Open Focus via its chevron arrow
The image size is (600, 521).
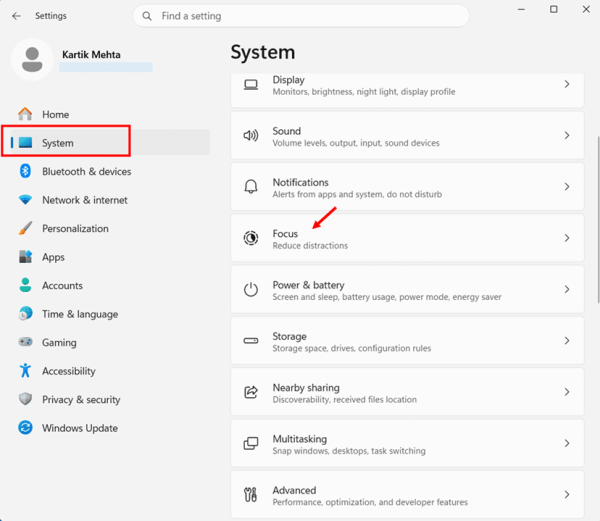coord(567,238)
